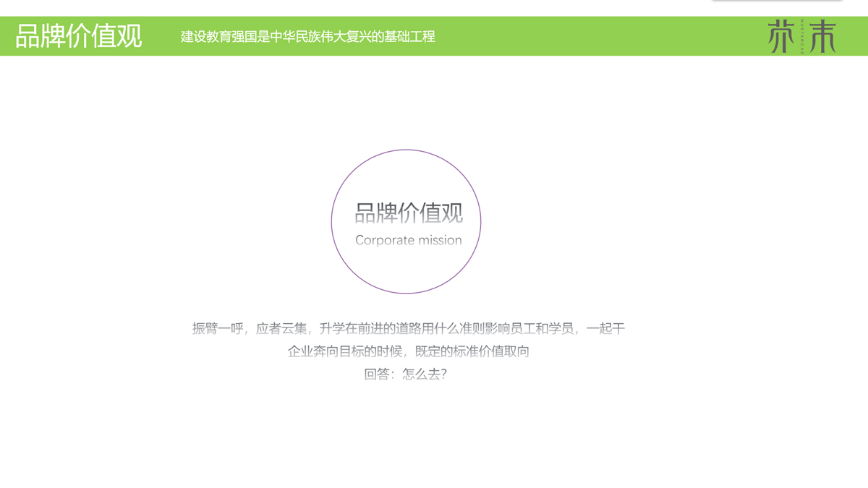Select the line beginning with 企业奔向目标
This screenshot has height=488, width=868.
click(408, 351)
